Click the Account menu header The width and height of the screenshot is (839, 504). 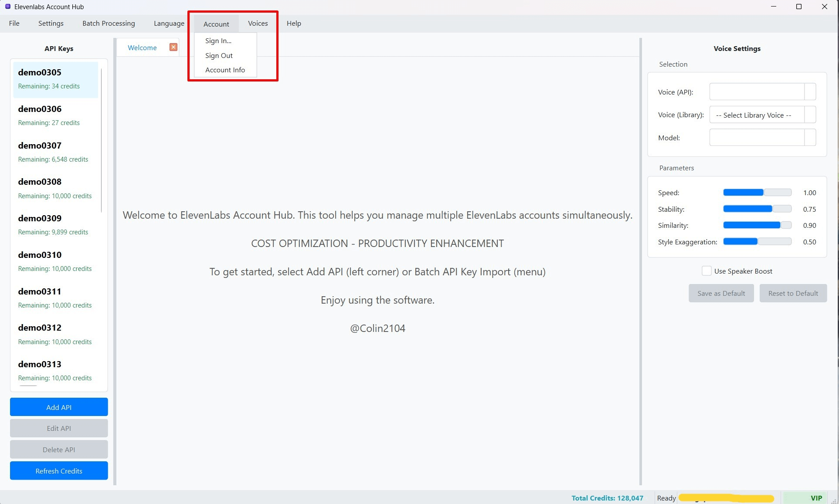tap(216, 24)
